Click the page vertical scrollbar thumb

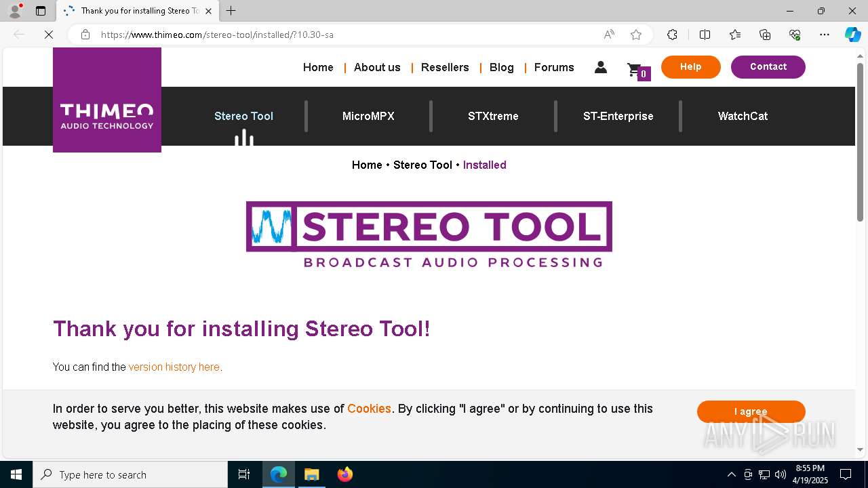[860, 142]
